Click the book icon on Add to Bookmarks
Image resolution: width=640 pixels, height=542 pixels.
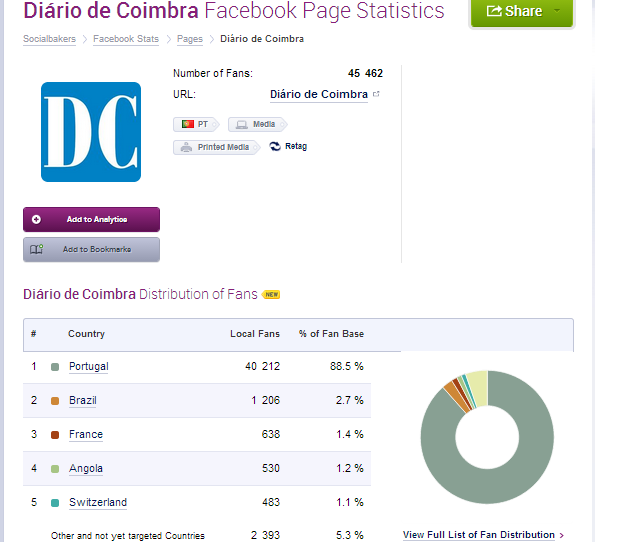[36, 249]
